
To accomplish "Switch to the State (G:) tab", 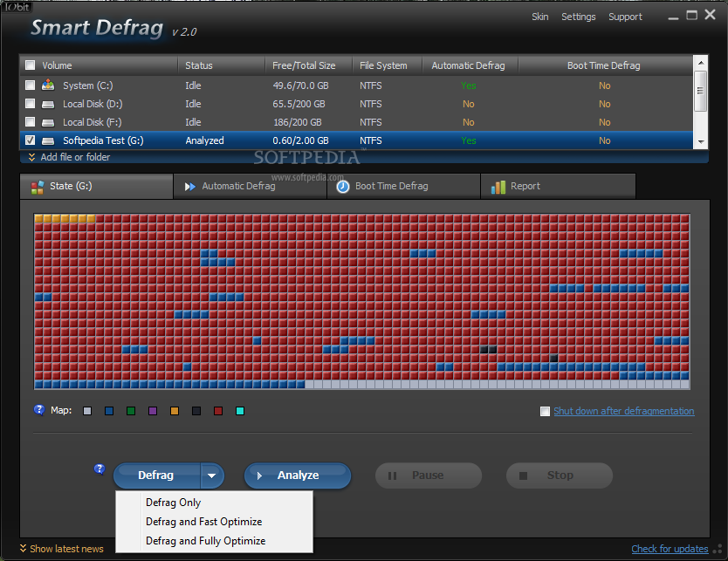I will tap(96, 187).
